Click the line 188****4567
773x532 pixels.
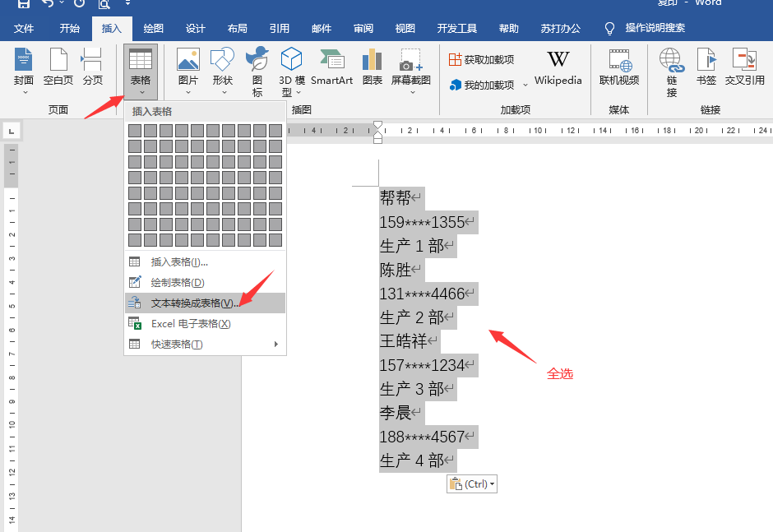tap(422, 437)
